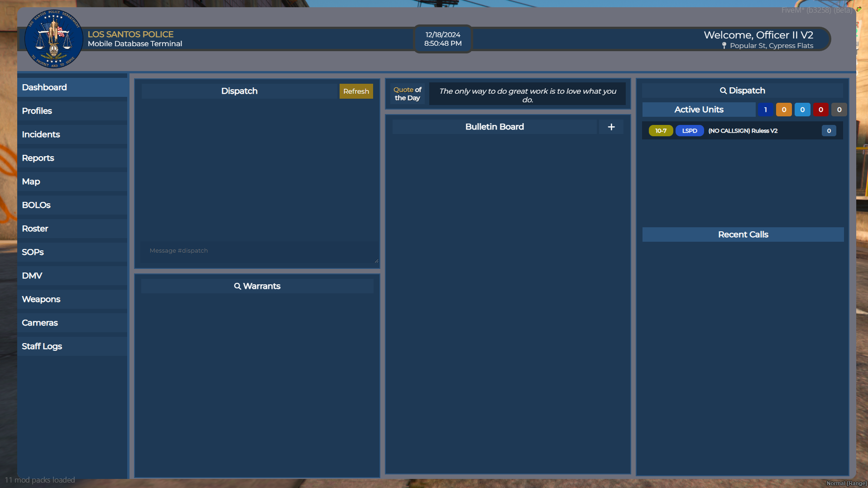868x488 pixels.
Task: Open the Weapons registry page
Action: tap(72, 299)
